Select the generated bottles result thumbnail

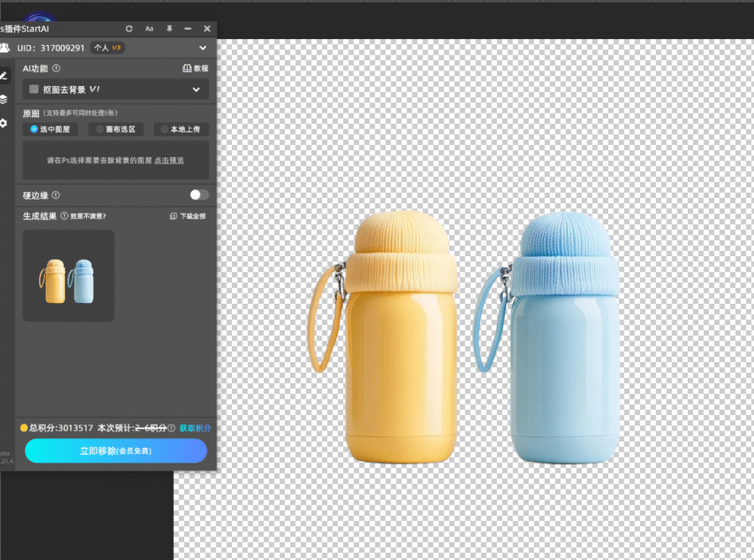click(68, 276)
